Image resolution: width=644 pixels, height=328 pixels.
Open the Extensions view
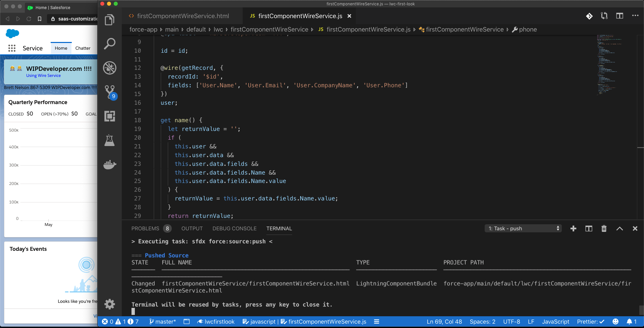pyautogui.click(x=110, y=116)
